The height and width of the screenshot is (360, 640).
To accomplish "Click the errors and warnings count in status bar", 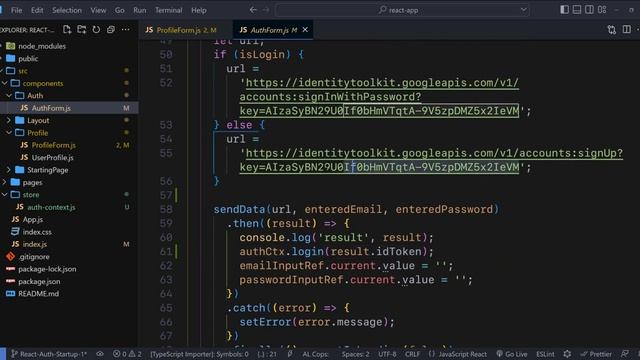I will click(x=127, y=354).
